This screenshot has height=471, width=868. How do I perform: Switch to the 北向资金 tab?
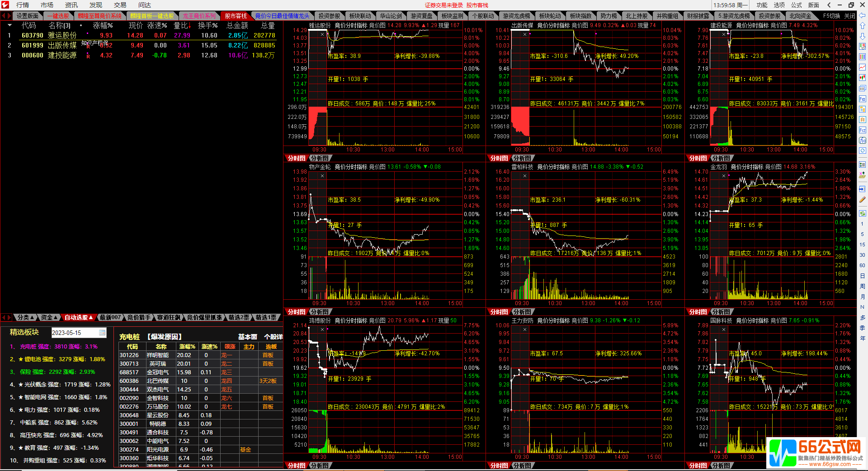(800, 16)
